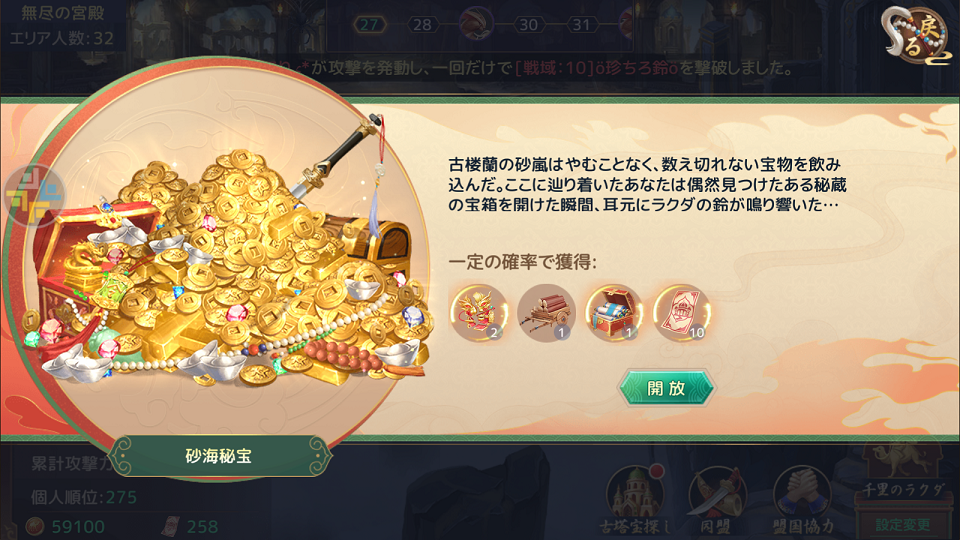Select the treasure chest reward icon
This screenshot has width=960, height=540.
point(614,313)
